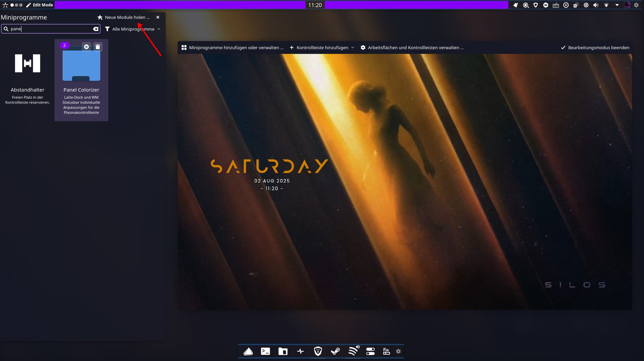Viewport: 644px width, 361px height.
Task: Click Neue Module holen button
Action: [123, 18]
